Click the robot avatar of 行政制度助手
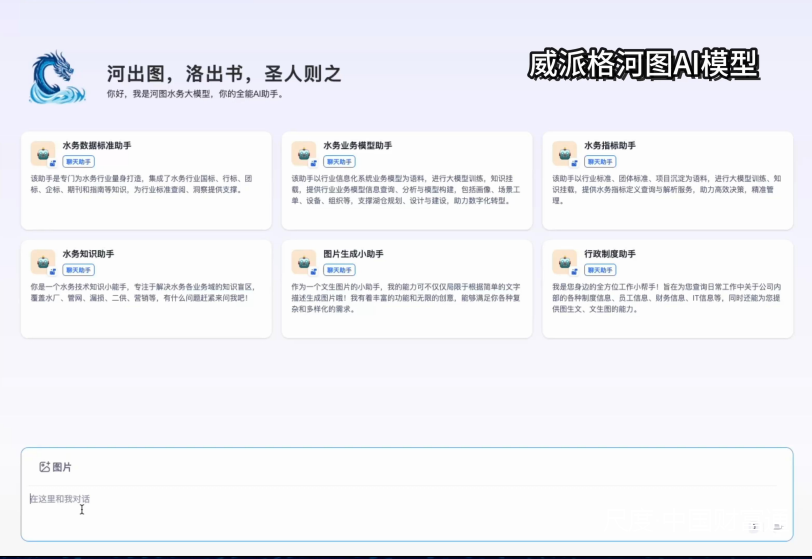The image size is (812, 559). click(x=565, y=261)
